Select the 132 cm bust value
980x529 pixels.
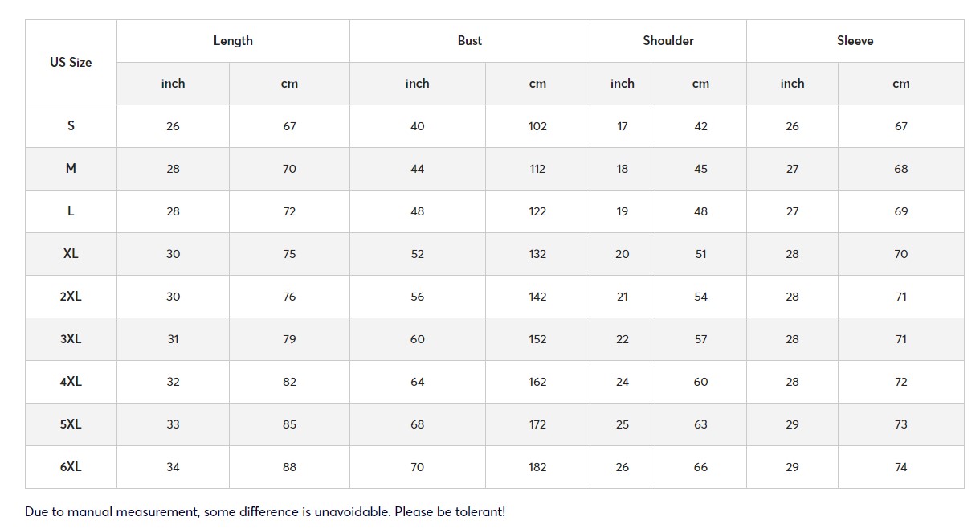(x=537, y=254)
